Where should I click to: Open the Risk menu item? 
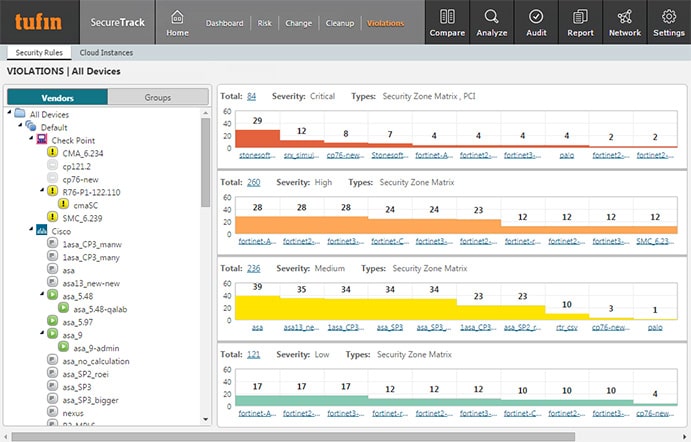click(x=264, y=23)
